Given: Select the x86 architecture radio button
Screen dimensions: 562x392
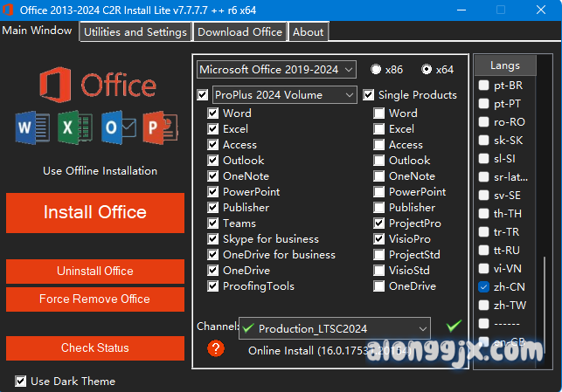Looking at the screenshot, I should point(376,70).
